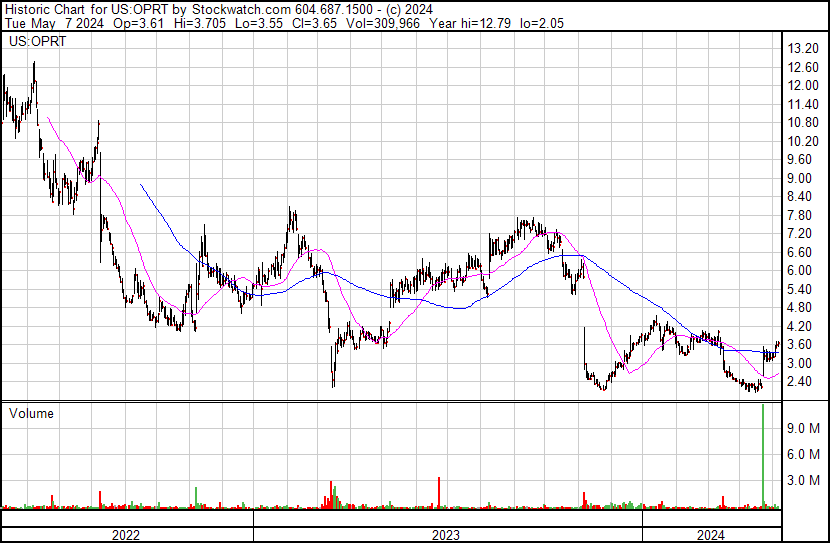
Task: Click the 10.80 price axis label
Action: coord(804,123)
